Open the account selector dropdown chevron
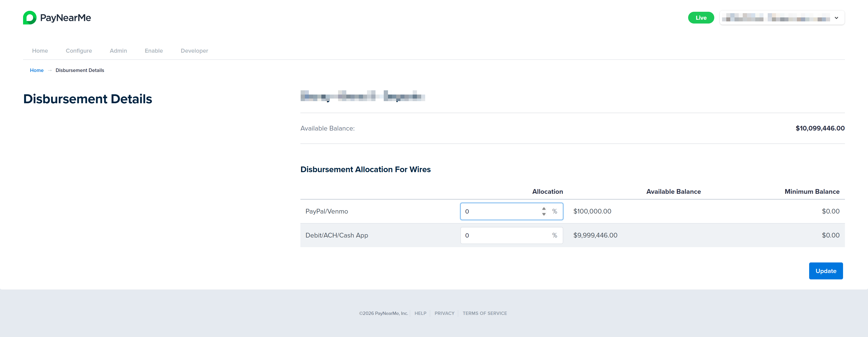Image resolution: width=868 pixels, height=337 pixels. point(836,18)
